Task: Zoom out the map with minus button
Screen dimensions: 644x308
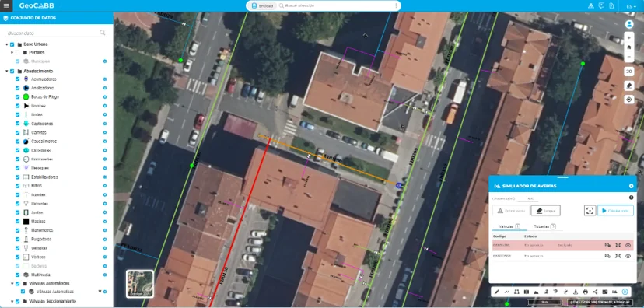Action: 628,57
